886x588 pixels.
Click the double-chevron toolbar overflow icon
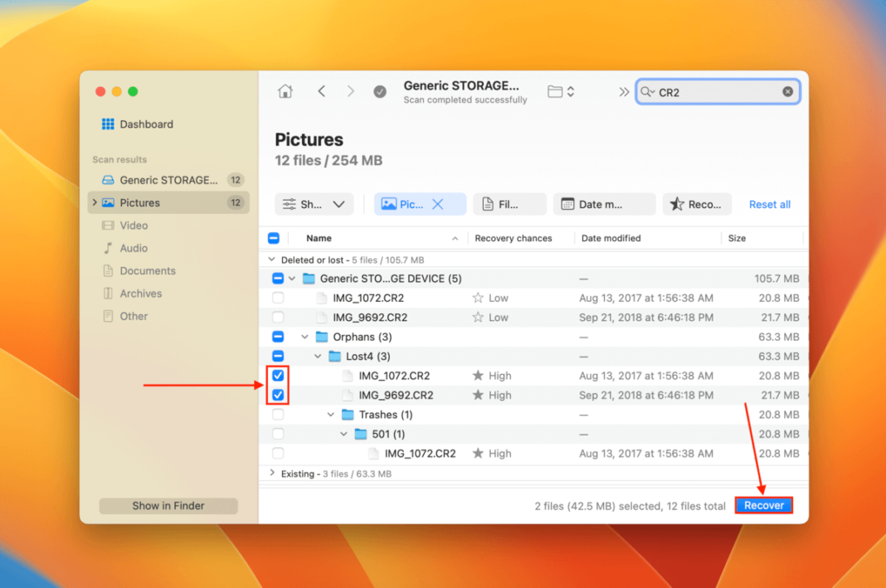pyautogui.click(x=624, y=92)
